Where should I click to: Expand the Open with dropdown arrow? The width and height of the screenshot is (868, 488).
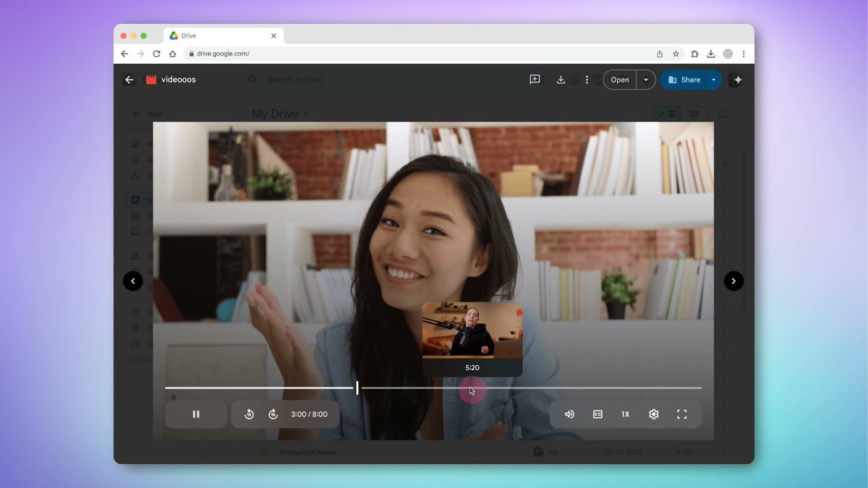pos(646,80)
